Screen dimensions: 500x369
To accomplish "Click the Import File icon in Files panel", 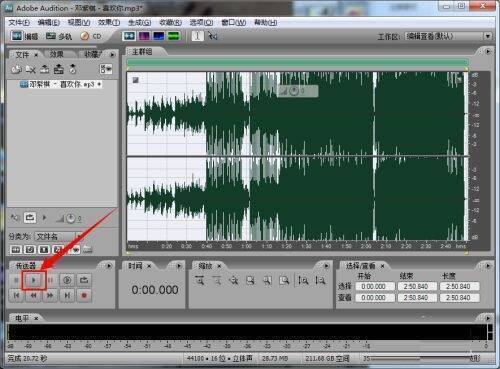I will (x=16, y=69).
